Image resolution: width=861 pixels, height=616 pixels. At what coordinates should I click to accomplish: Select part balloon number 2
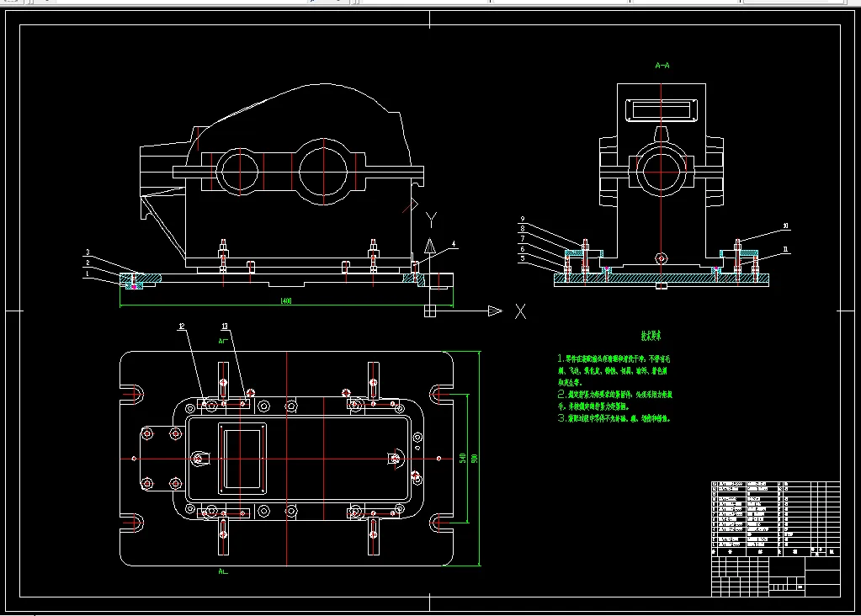click(x=88, y=263)
